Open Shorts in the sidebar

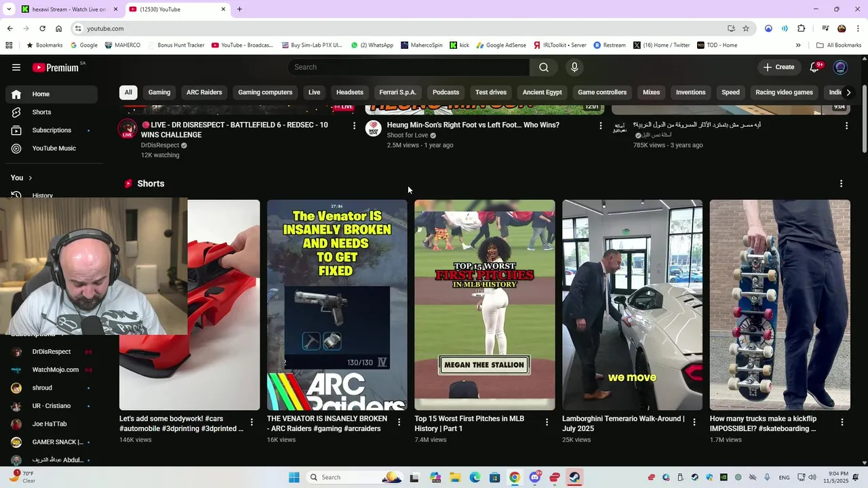52,112
